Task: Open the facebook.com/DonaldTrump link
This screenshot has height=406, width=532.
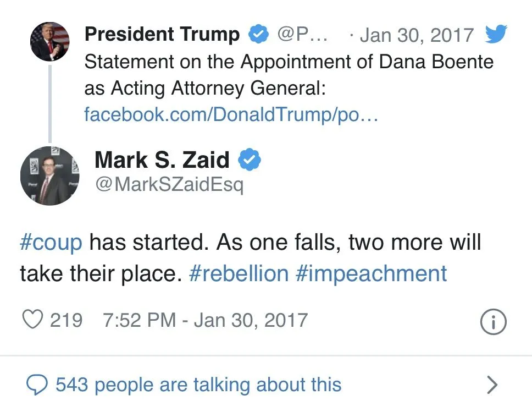Action: coord(231,114)
